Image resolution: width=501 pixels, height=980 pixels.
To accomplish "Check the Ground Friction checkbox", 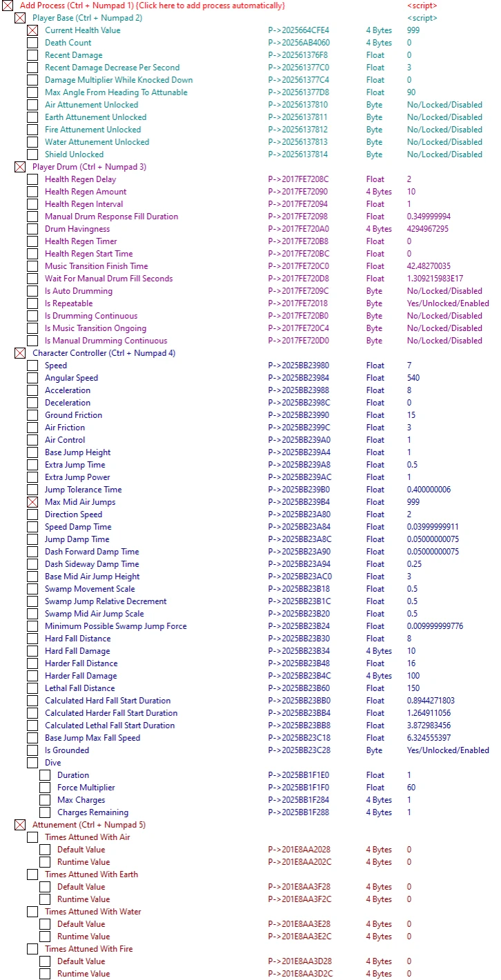I will tap(32, 415).
